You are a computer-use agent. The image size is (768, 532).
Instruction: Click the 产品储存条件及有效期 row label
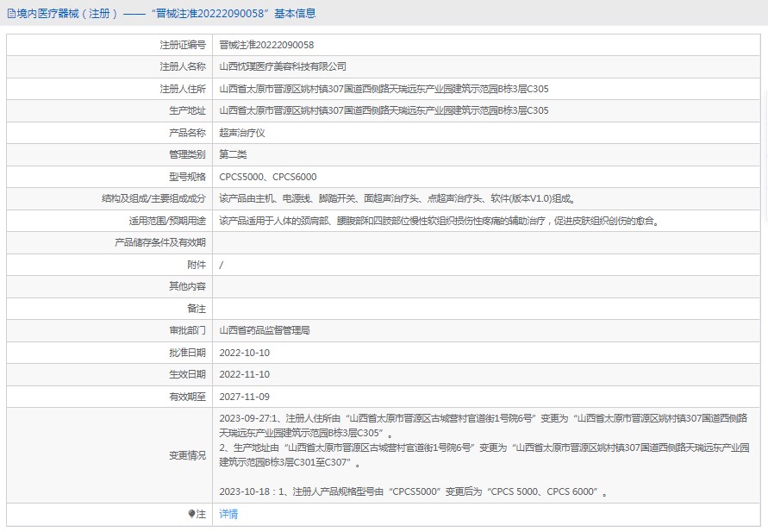coord(160,242)
